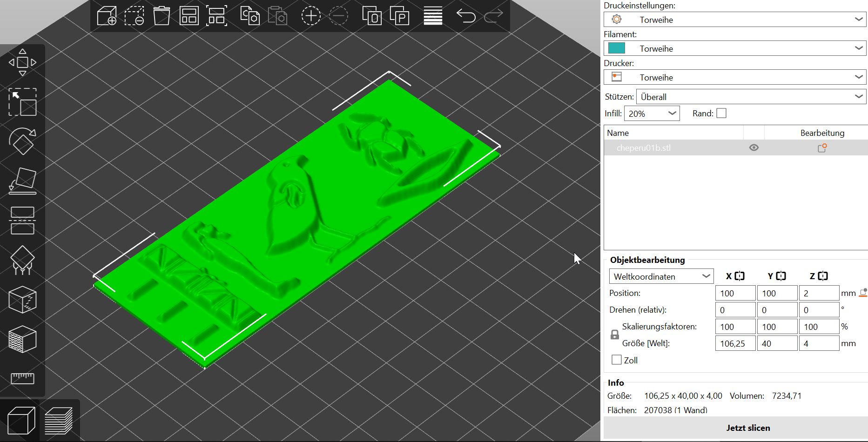The width and height of the screenshot is (868, 442).
Task: Open the Infill percentage dropdown
Action: [x=652, y=114]
